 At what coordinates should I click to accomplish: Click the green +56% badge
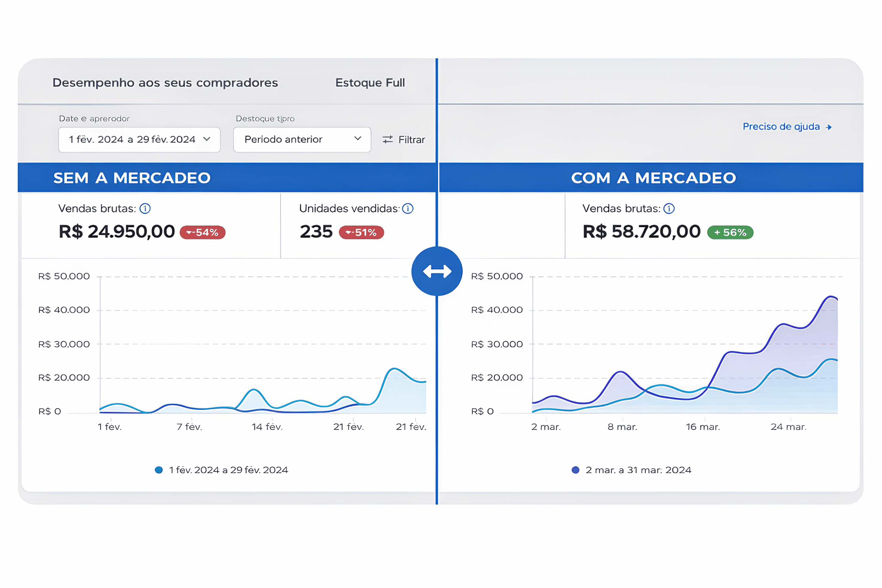(x=730, y=233)
